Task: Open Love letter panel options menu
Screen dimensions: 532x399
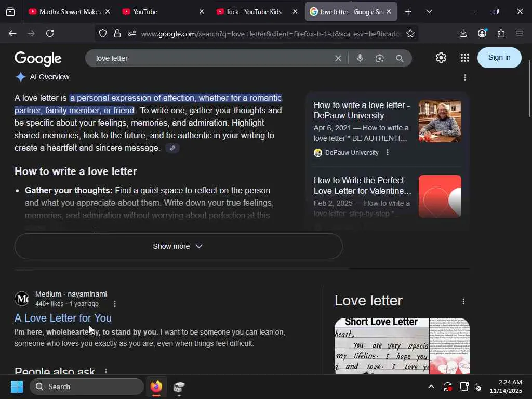Action: pos(463,301)
